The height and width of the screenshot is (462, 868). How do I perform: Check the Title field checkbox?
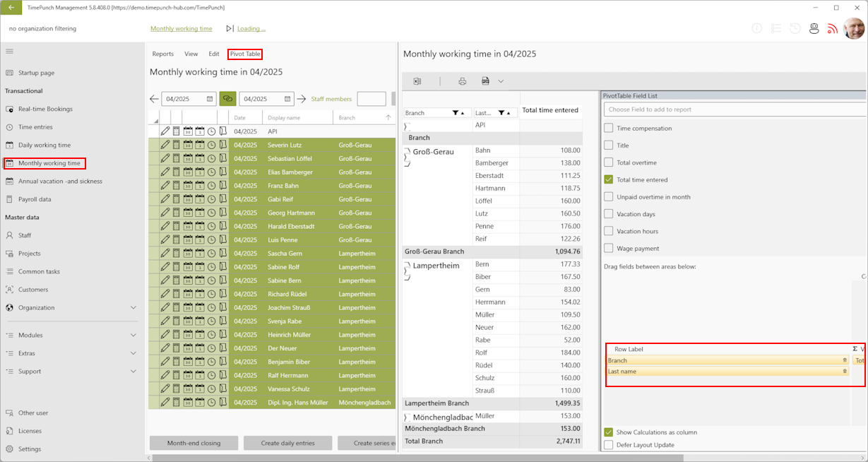coord(608,146)
